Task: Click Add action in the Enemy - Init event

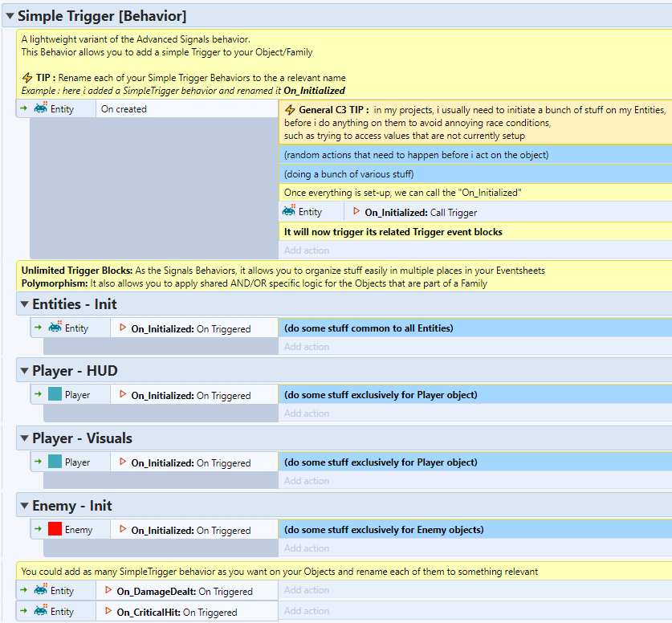Action: [307, 548]
